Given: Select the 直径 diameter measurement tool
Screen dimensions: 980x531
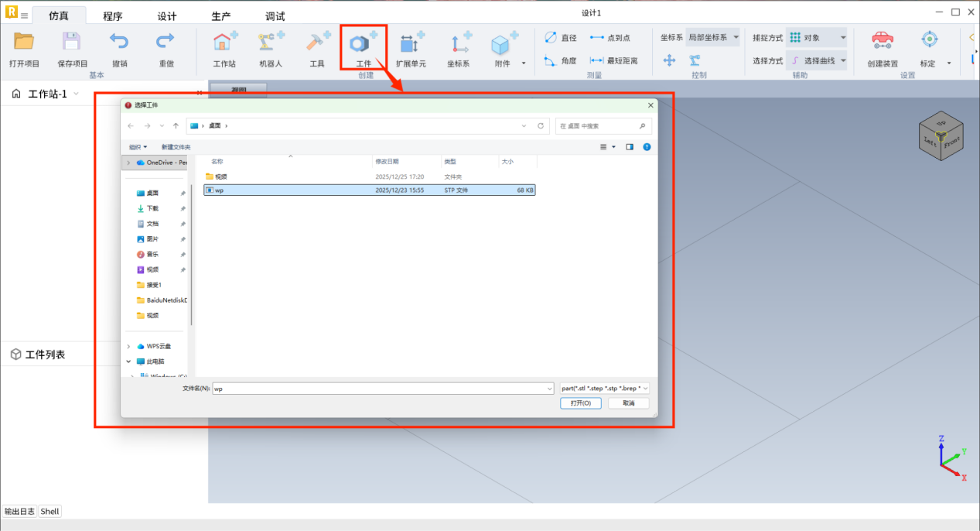Looking at the screenshot, I should click(560, 37).
